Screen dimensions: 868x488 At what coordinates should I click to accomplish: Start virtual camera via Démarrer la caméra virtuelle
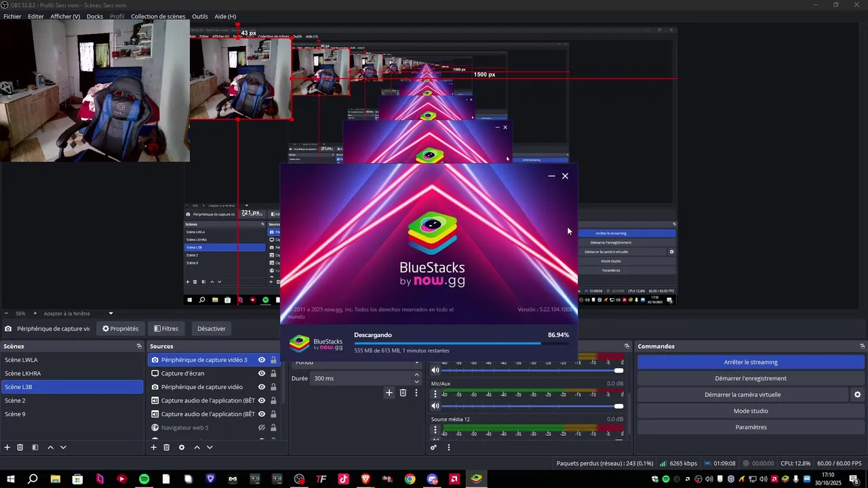point(743,394)
